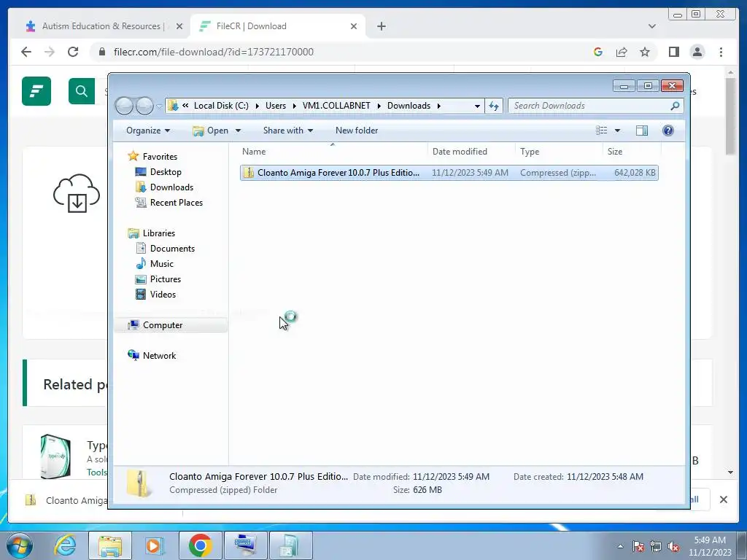
Task: Click Favorites header in navigation pane
Action: 160,156
